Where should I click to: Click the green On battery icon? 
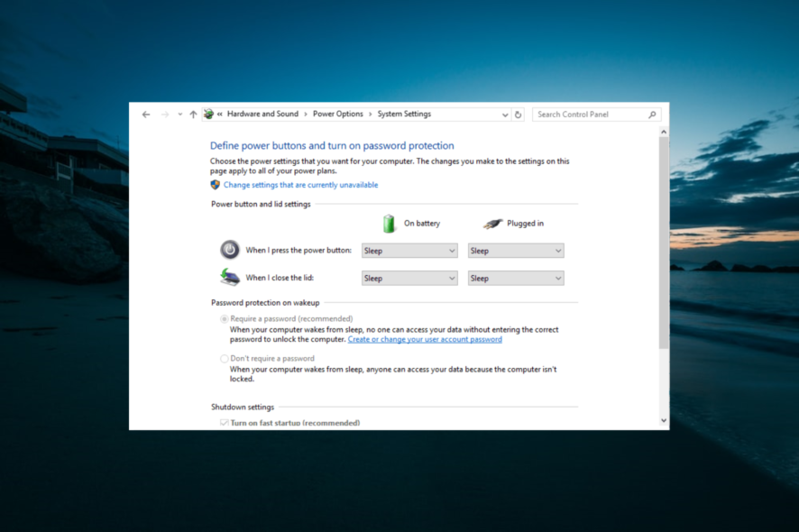(x=390, y=223)
